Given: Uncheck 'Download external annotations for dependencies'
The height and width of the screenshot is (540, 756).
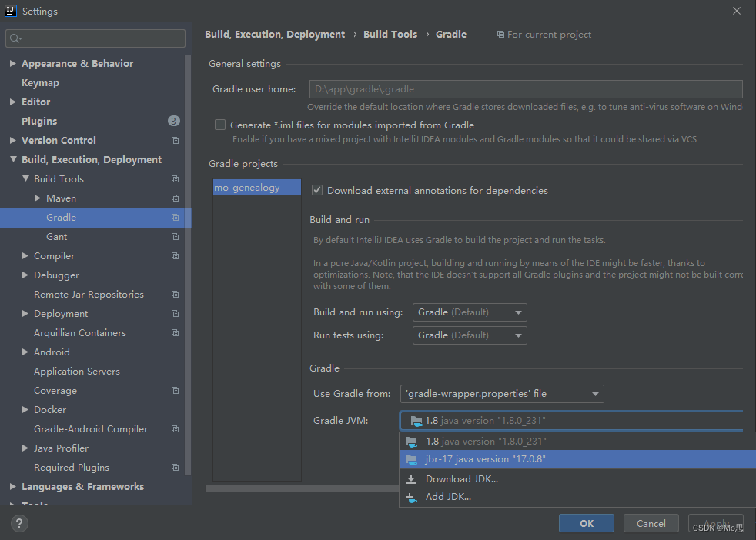Looking at the screenshot, I should tap(316, 190).
